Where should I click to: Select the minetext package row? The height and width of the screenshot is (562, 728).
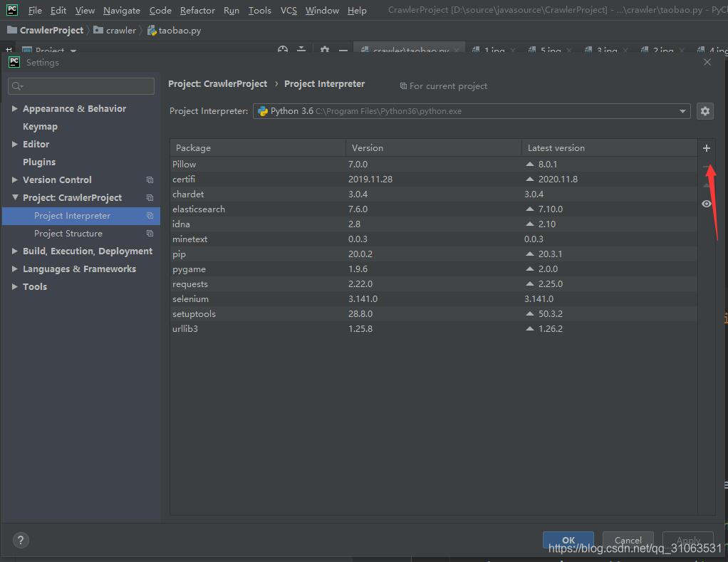click(433, 239)
